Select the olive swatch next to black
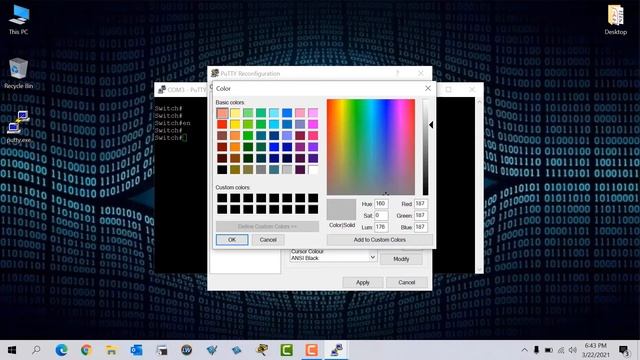Viewport: 640px width, 360px height. [235, 169]
